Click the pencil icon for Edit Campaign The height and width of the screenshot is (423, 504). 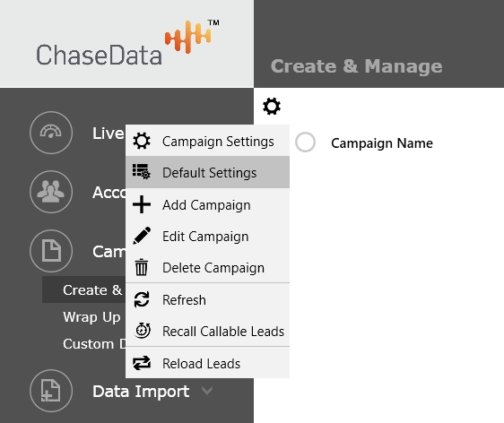click(x=142, y=236)
